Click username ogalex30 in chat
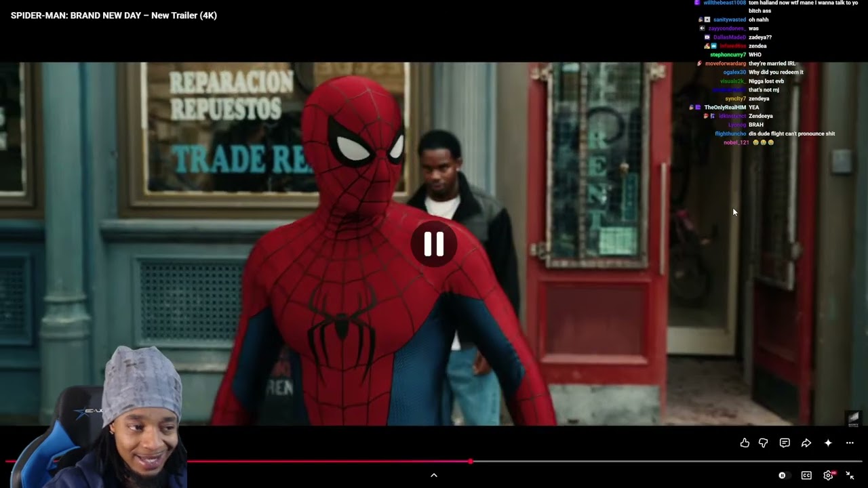The width and height of the screenshot is (868, 488). click(734, 73)
